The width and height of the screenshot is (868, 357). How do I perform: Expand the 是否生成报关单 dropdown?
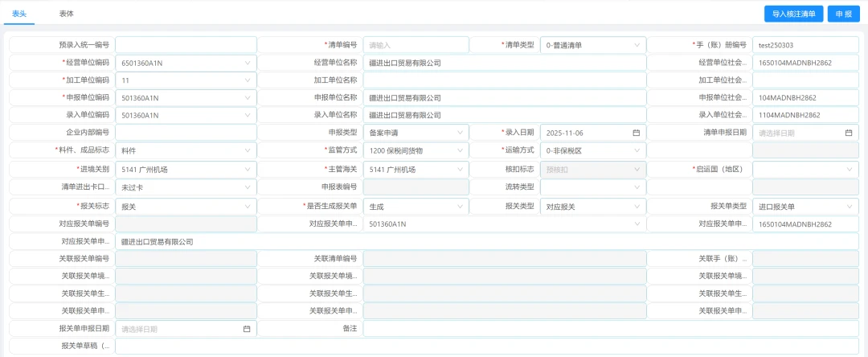416,207
